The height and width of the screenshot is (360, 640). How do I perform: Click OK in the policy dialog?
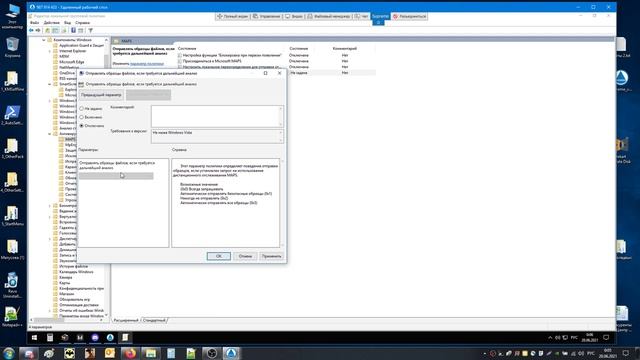(x=219, y=256)
